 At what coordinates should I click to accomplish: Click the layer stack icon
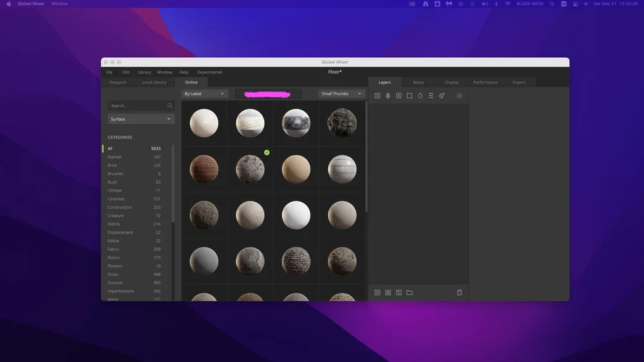click(459, 96)
